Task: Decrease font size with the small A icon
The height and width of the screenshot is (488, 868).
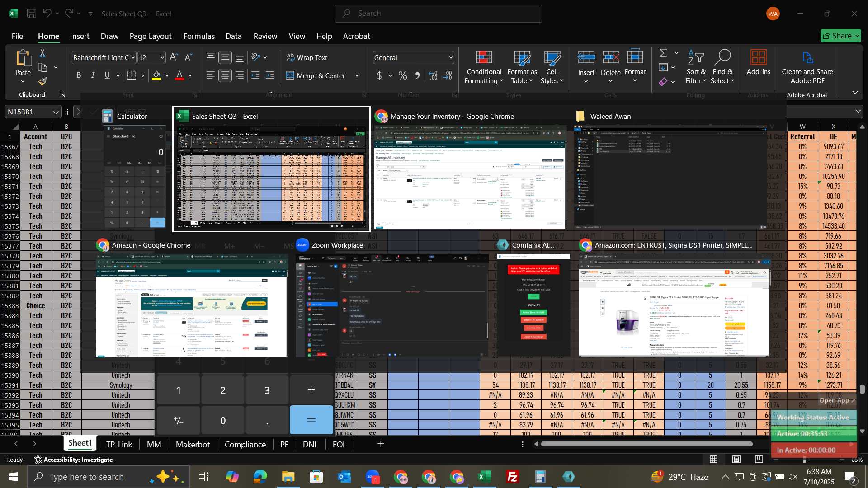Action: point(189,57)
